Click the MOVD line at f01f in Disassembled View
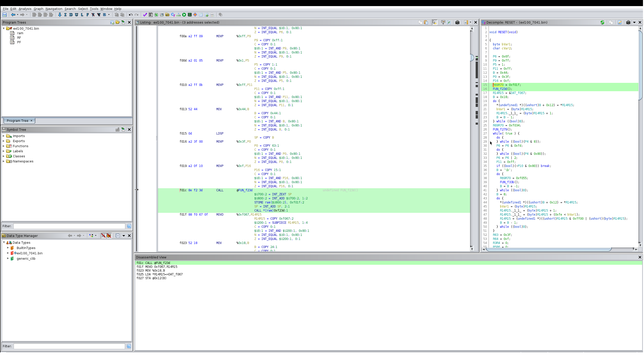Screen dimensions: 644x359 157,267
